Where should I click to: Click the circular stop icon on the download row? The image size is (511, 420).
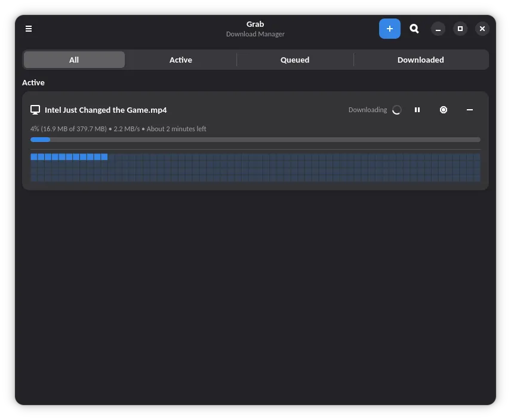[443, 110]
